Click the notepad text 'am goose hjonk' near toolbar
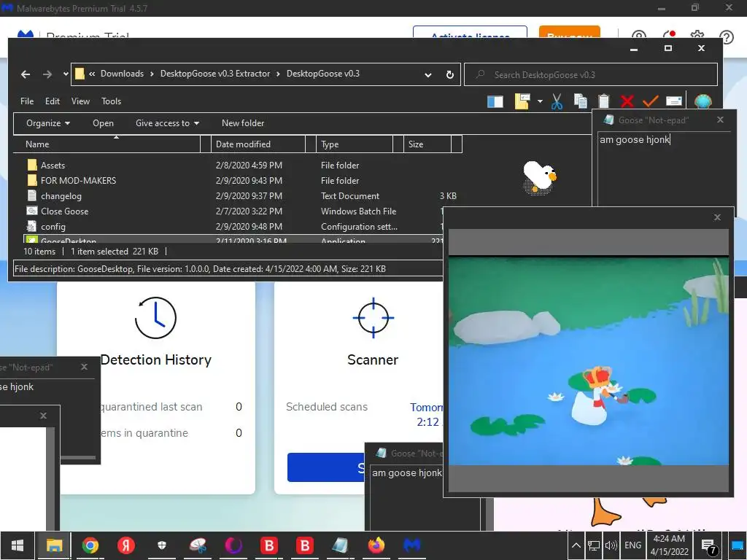 [x=635, y=139]
